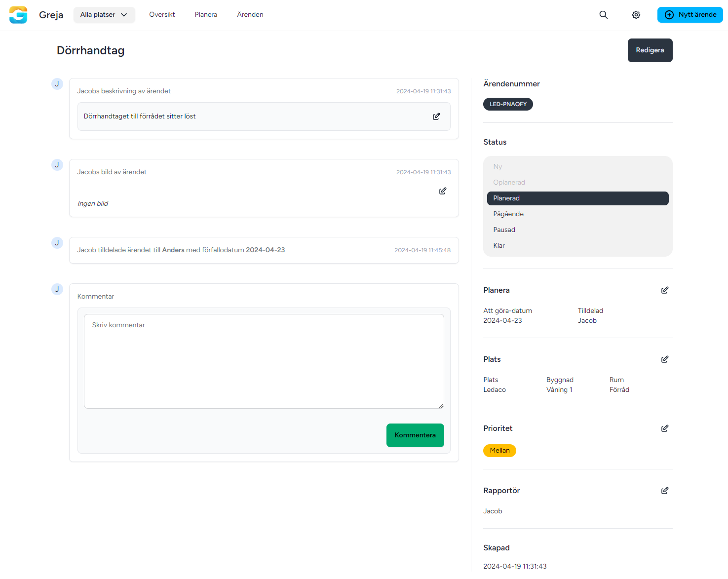Mark the status as Klar
This screenshot has height=579, width=728.
499,246
